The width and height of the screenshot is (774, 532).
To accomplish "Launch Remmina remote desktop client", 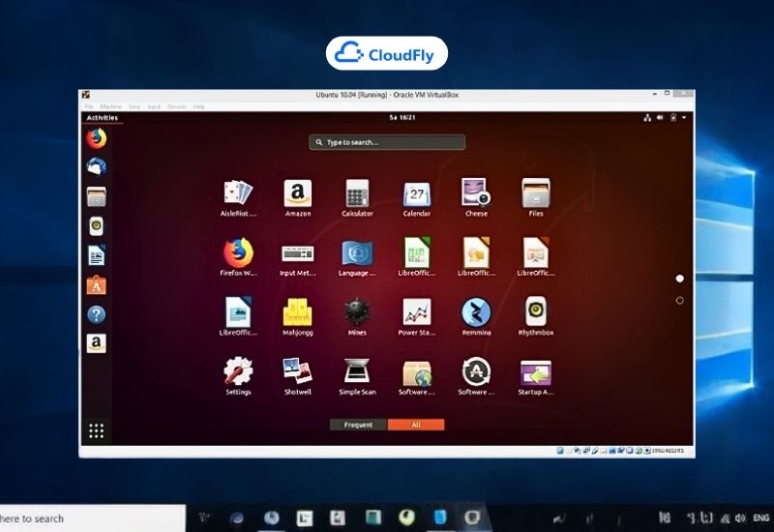I will pyautogui.click(x=476, y=316).
